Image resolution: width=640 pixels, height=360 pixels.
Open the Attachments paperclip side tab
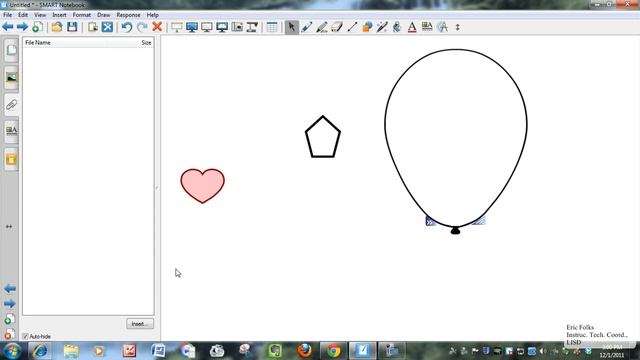[x=11, y=105]
